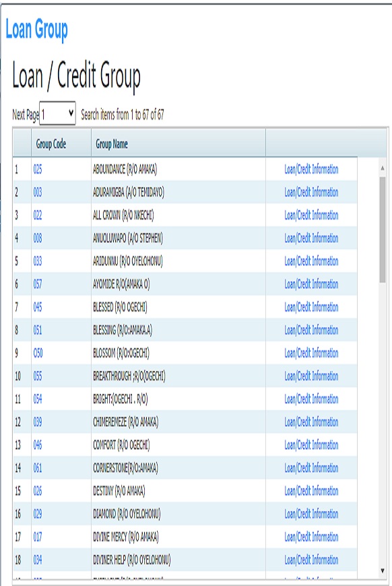392x586 pixels.
Task: Open Loan/Credit Information for BLESSED row
Action: (311, 307)
